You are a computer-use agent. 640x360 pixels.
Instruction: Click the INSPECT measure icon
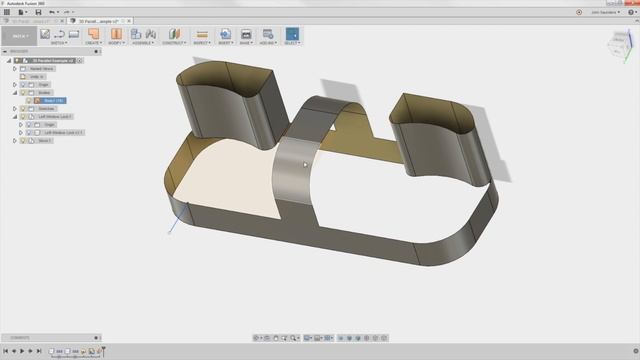pos(202,34)
